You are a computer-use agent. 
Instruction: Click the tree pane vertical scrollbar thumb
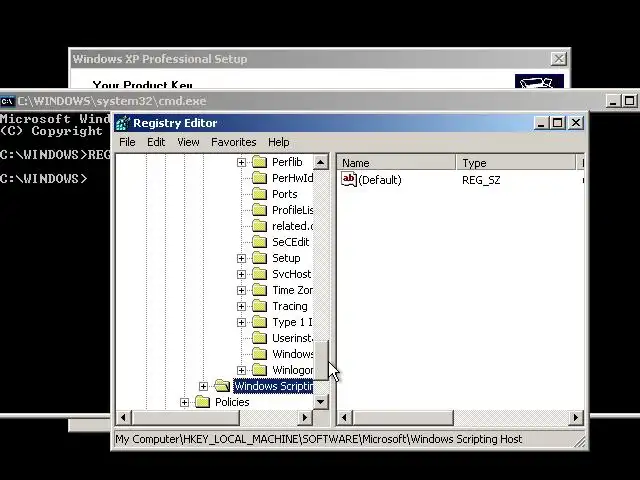pyautogui.click(x=321, y=360)
